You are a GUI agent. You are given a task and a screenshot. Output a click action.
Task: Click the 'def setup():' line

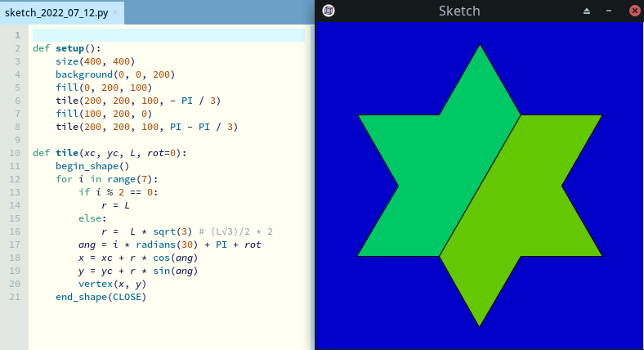pyautogui.click(x=66, y=48)
